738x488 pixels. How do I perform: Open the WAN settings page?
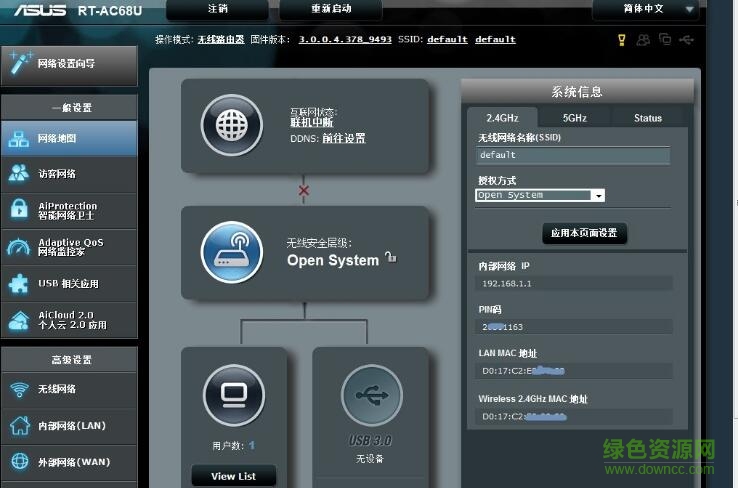[69, 462]
